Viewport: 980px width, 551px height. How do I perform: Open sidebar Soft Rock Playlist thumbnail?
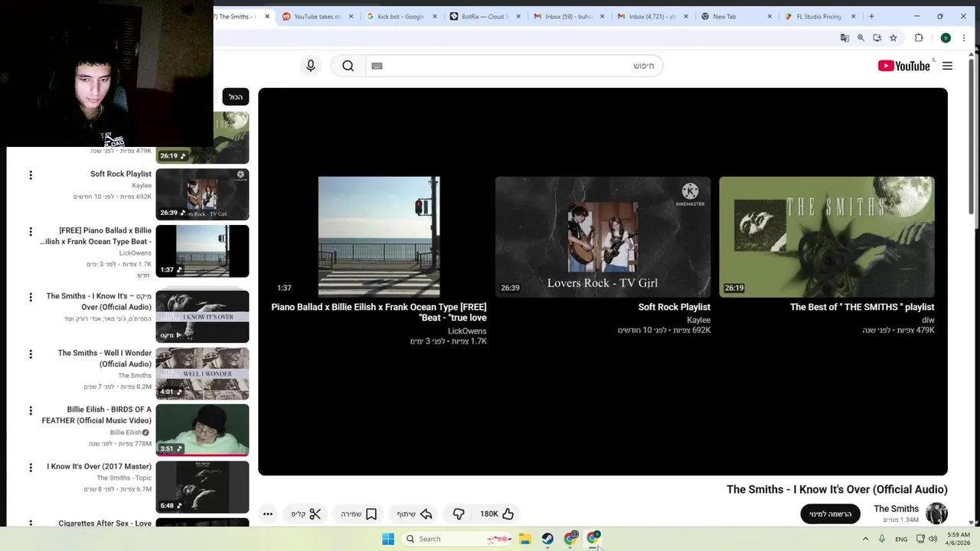[202, 194]
